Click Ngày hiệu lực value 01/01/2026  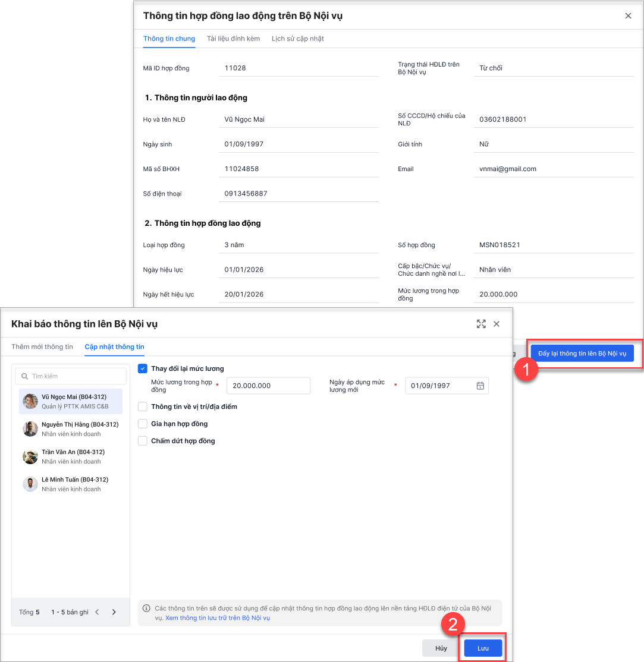tap(244, 269)
